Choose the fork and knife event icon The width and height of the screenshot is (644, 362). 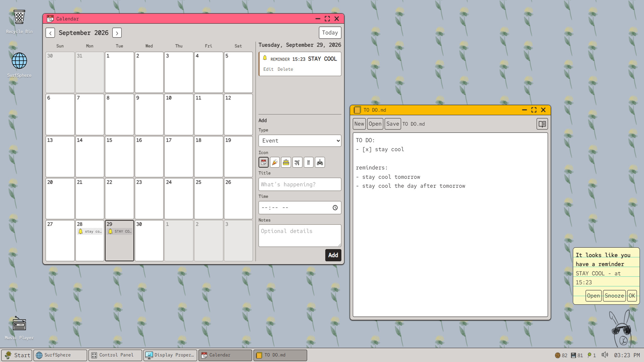click(x=309, y=163)
